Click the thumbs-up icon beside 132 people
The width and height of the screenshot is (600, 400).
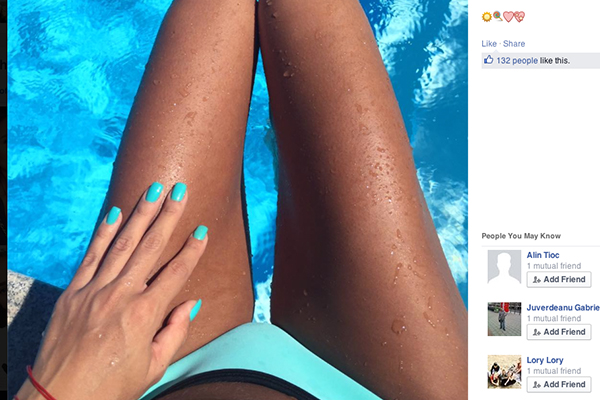pyautogui.click(x=488, y=60)
